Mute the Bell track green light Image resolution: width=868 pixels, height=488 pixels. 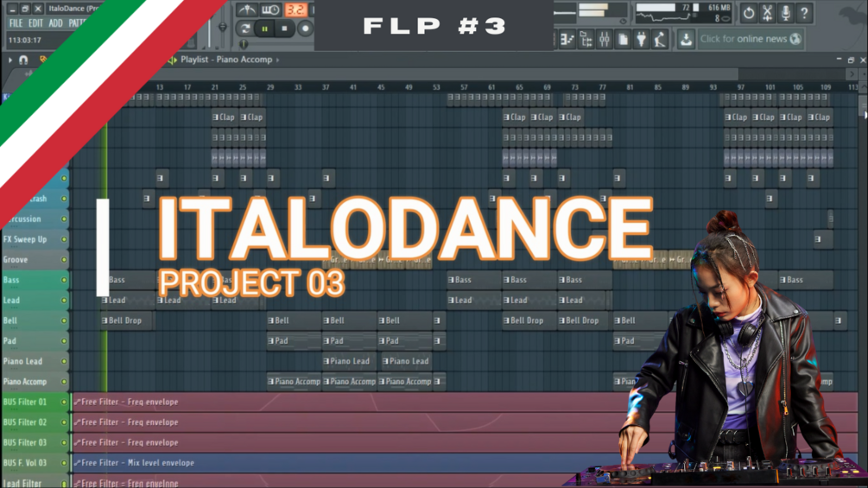point(64,320)
